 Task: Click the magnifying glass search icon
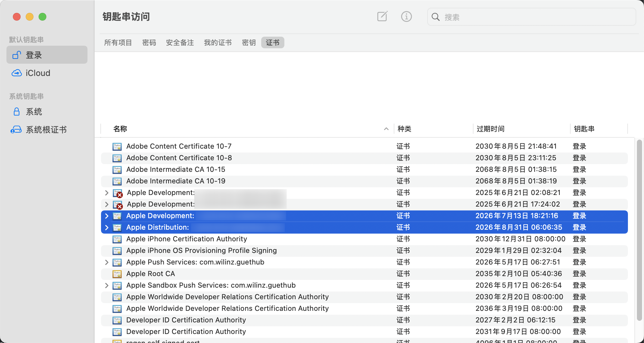click(x=436, y=17)
